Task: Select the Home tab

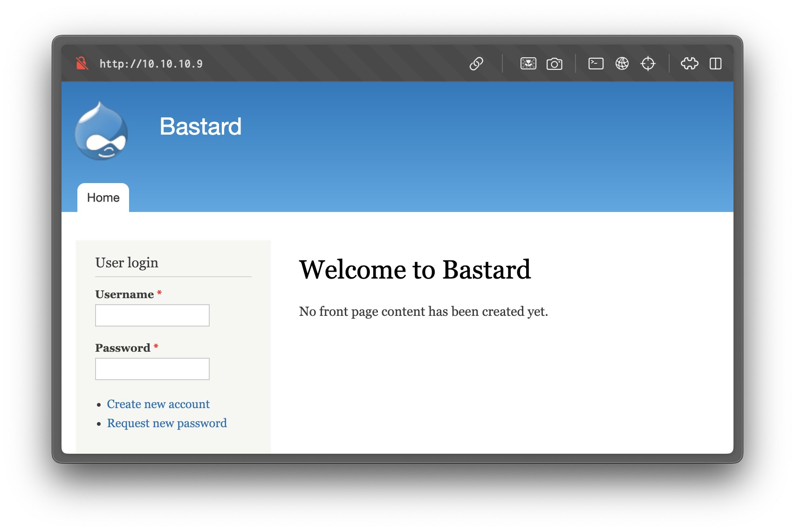Action: pos(103,198)
